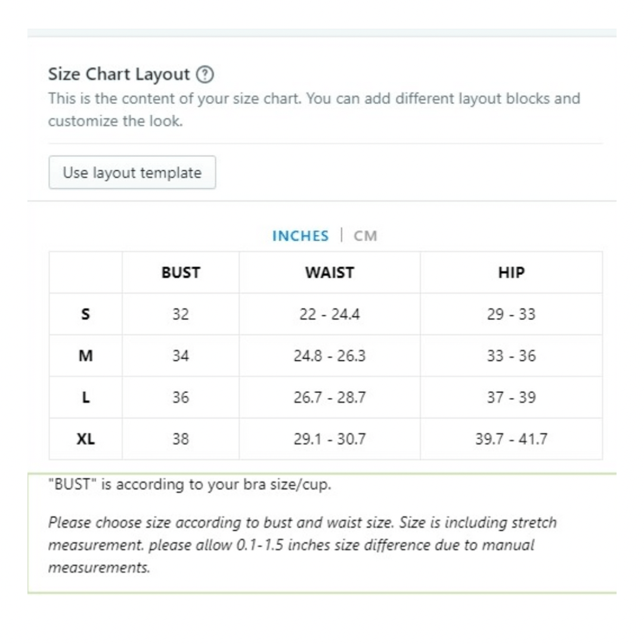
Task: Click the help icon beside Size Chart Layout
Action: (205, 75)
